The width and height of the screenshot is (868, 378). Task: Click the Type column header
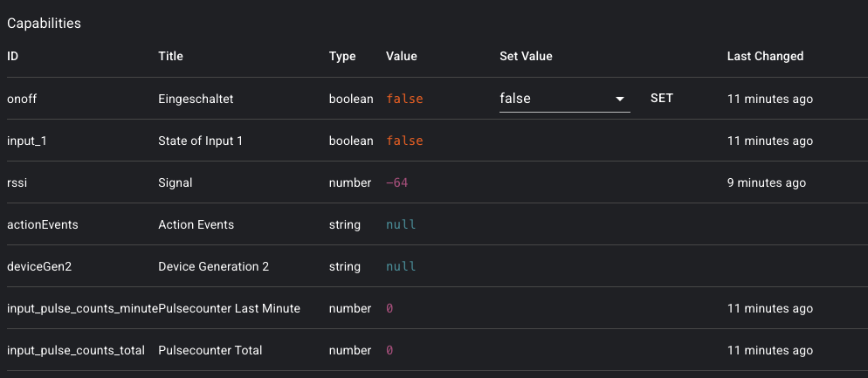tap(342, 56)
